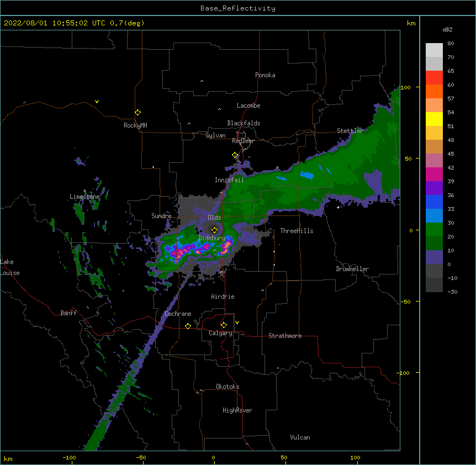Click the Stettler label
476x465 pixels.
[x=350, y=131]
